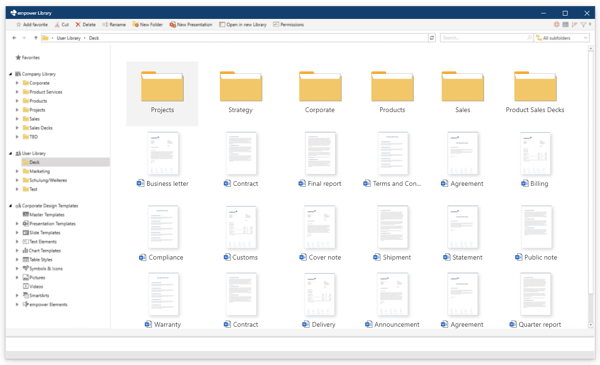This screenshot has width=600, height=365.
Task: Expand the Sales Decks tree folder
Action: 17,128
